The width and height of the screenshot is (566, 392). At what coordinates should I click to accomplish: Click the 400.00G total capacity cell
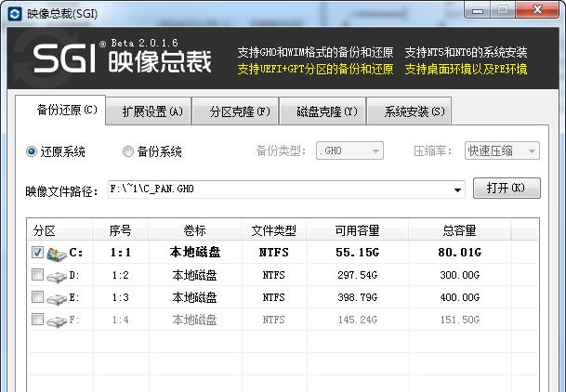[x=459, y=297]
